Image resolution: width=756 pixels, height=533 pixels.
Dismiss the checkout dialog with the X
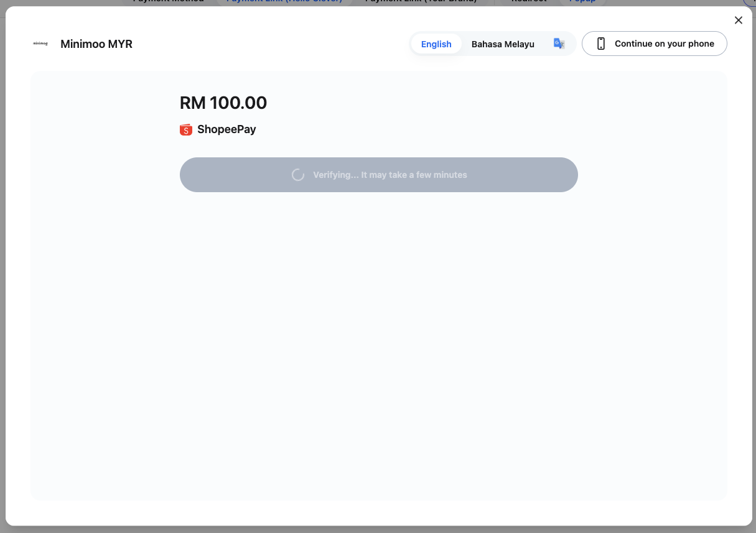coord(738,20)
